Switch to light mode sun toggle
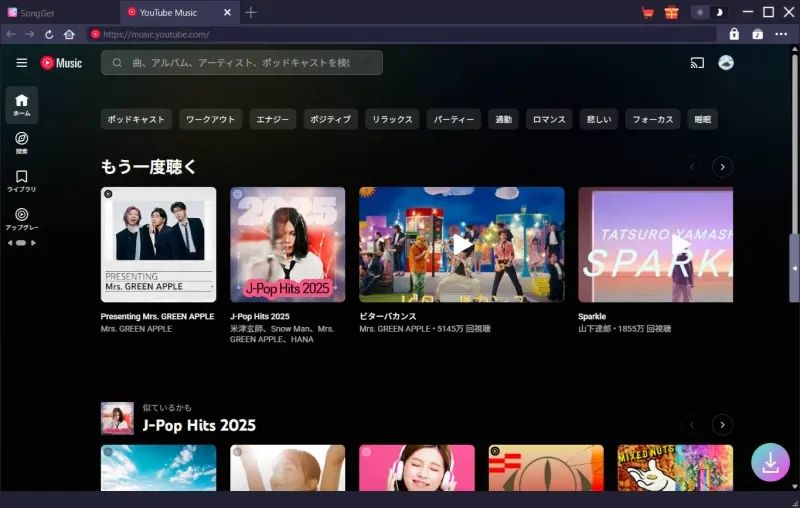This screenshot has width=800, height=508. [700, 12]
